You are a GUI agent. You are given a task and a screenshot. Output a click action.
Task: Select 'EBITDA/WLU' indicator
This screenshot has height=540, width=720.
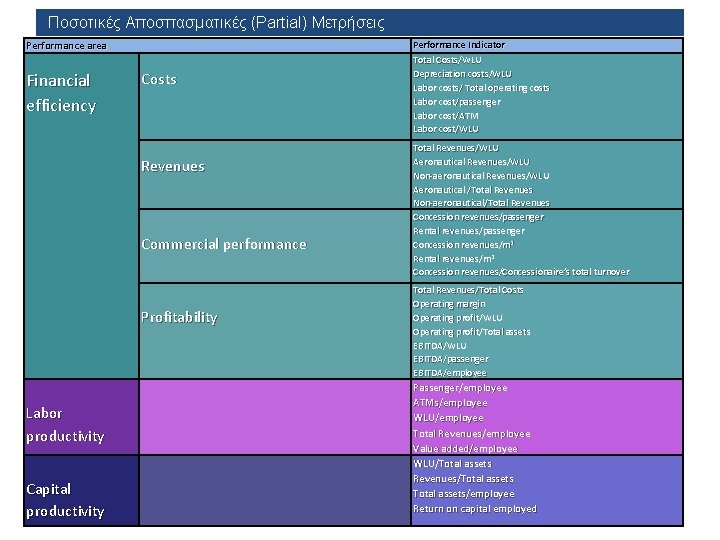tap(439, 346)
